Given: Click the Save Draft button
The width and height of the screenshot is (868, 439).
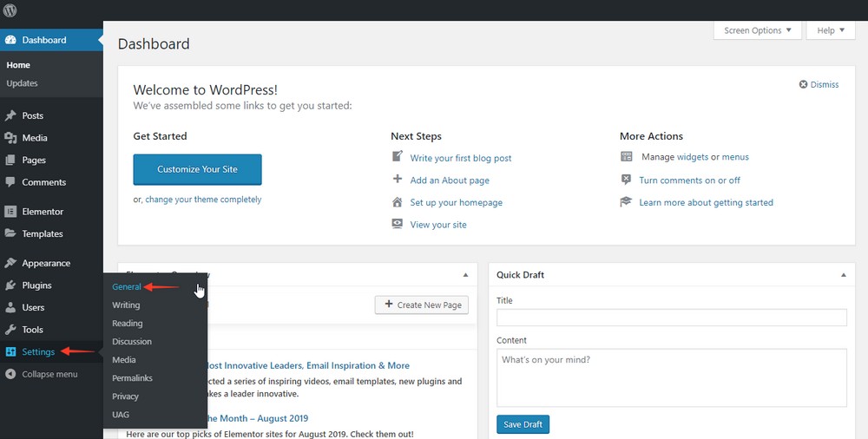Looking at the screenshot, I should (x=523, y=424).
